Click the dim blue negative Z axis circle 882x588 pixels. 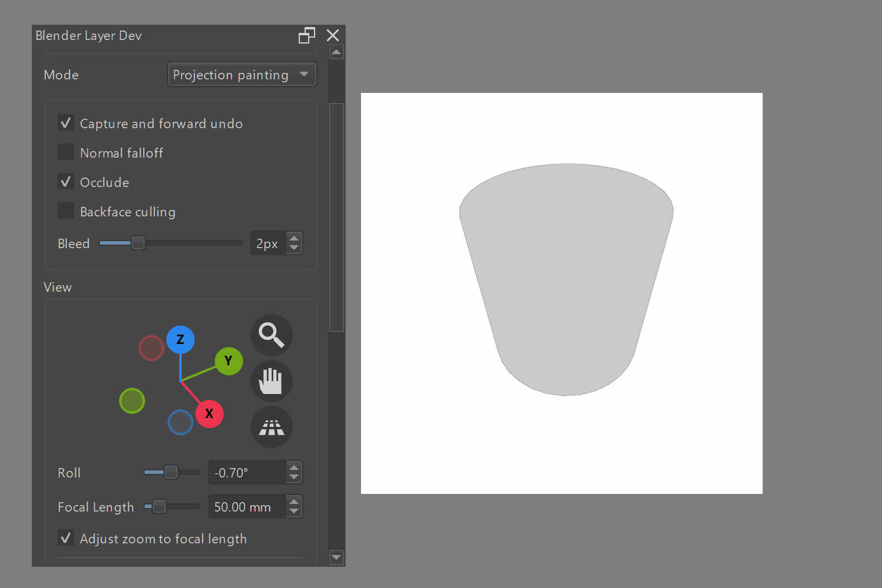(181, 422)
